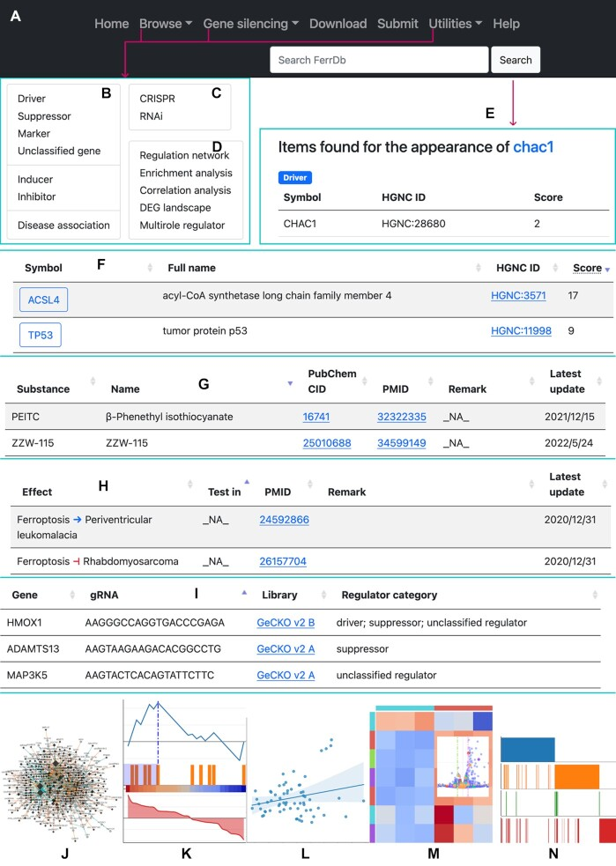Expand the Gene silencing dropdown
This screenshot has width=616, height=866.
(251, 24)
